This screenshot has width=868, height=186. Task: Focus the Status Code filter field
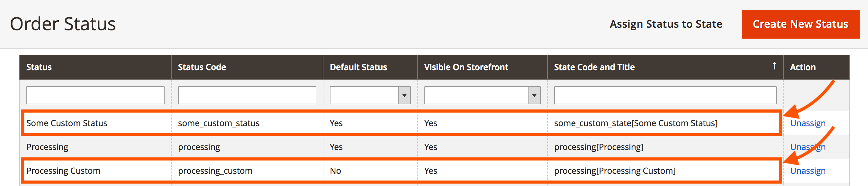(x=247, y=95)
